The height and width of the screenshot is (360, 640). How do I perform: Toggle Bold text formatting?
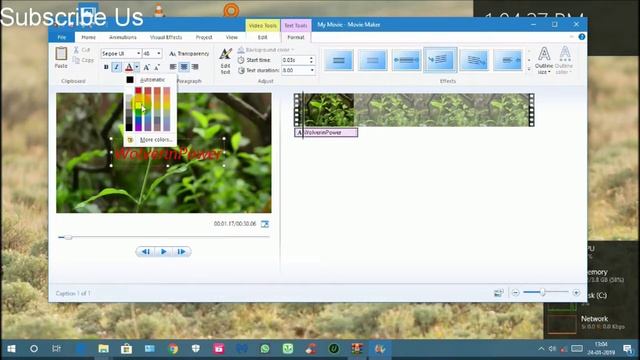[106, 67]
